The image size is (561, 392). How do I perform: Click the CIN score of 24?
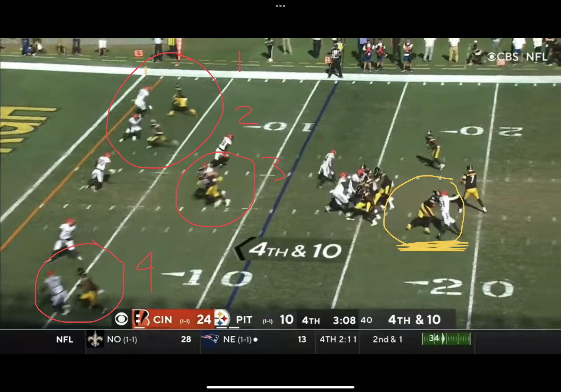(204, 319)
